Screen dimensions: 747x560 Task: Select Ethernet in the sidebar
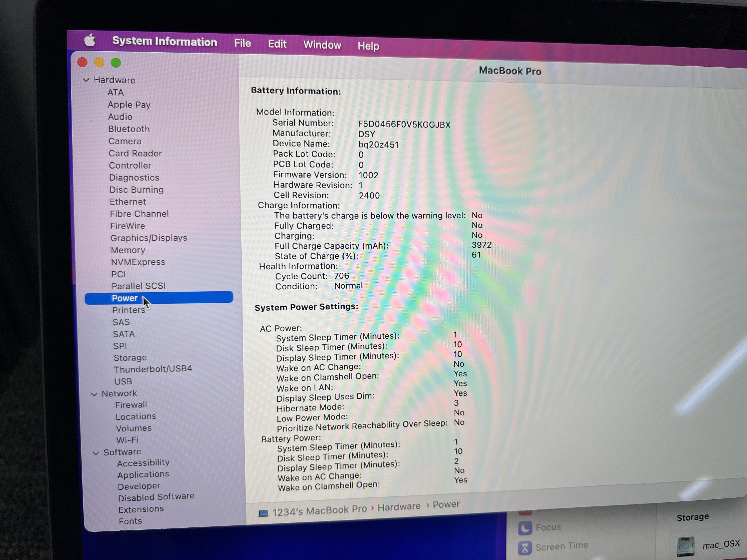[x=128, y=202]
